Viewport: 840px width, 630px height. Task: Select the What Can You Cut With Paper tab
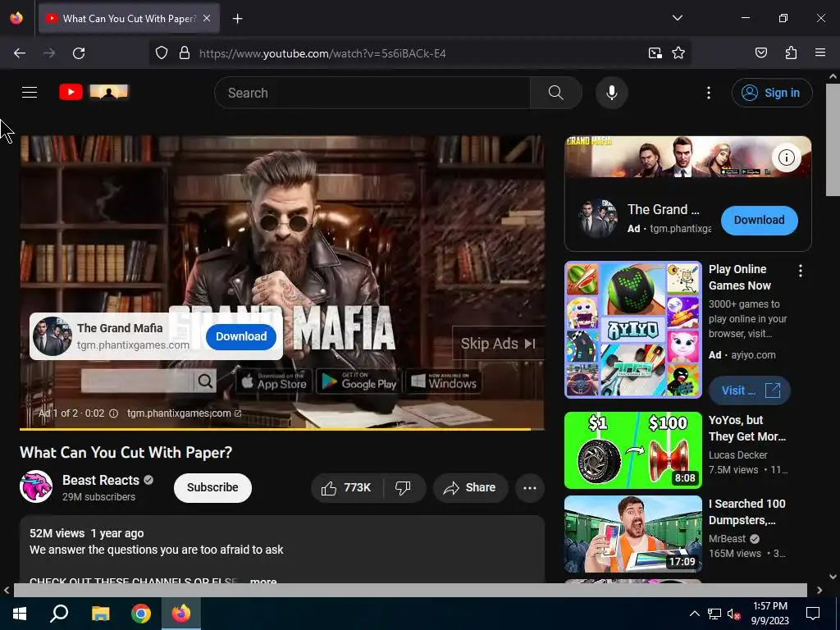(x=129, y=18)
